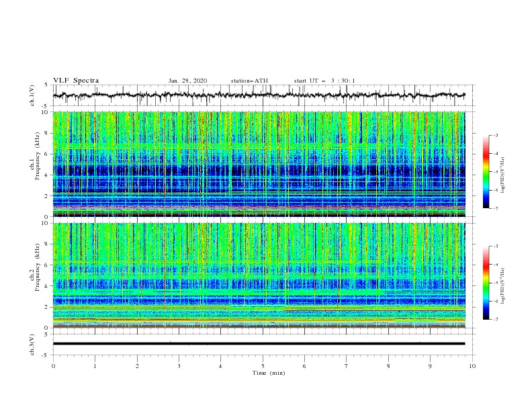Click the "4" tick on ch.2 frequency axis
532x411 pixels.
47,286
